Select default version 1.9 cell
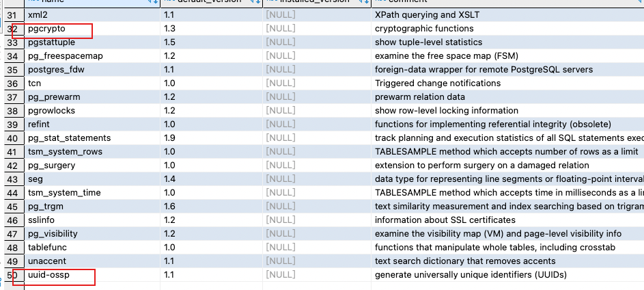This screenshot has width=644, height=290. coord(170,138)
